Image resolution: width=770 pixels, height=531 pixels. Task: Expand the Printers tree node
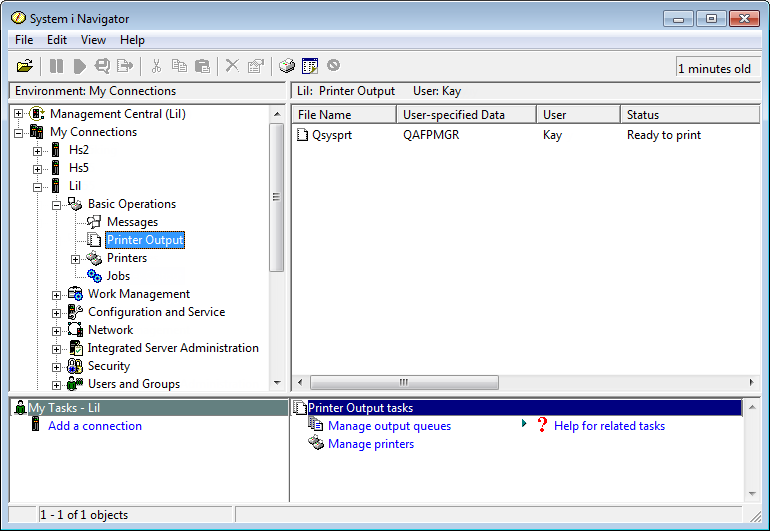76,259
